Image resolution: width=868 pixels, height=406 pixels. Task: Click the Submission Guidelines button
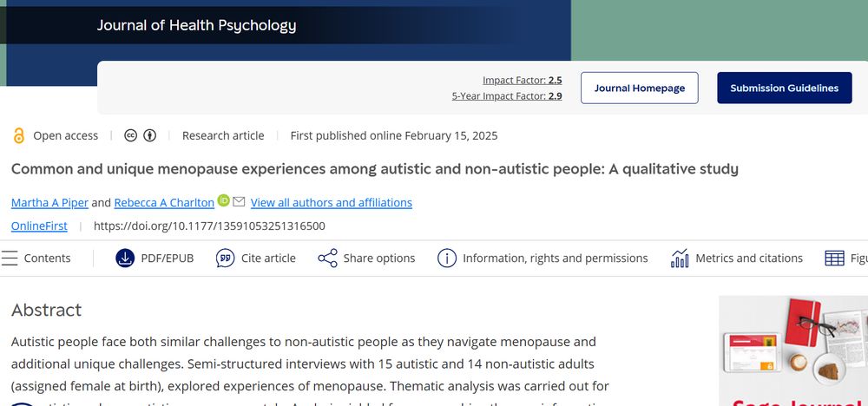pyautogui.click(x=785, y=88)
